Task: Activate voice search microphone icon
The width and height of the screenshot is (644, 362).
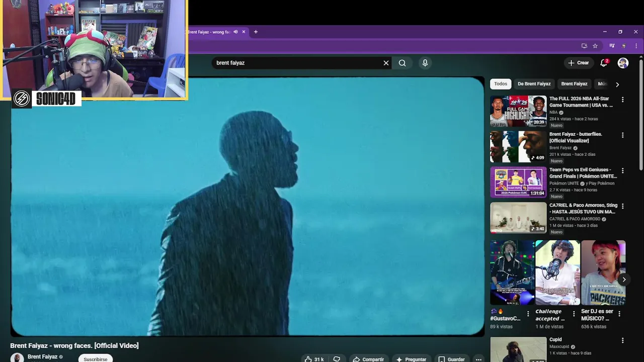Action: coord(425,63)
